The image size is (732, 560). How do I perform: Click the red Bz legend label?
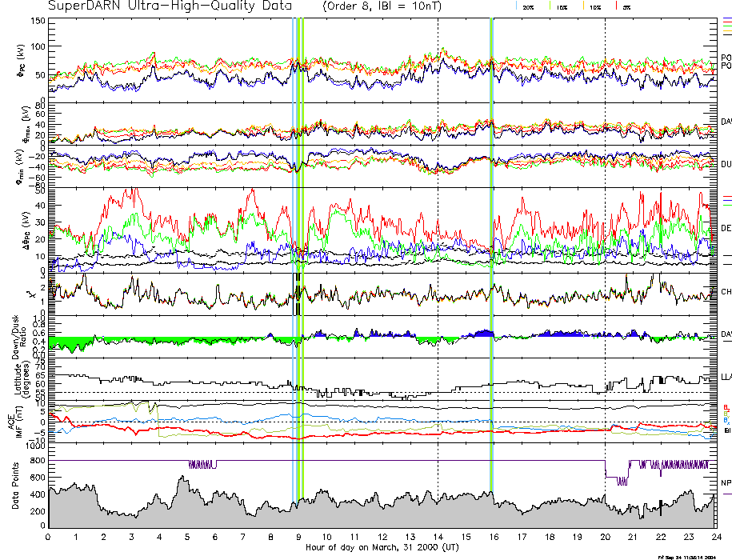click(726, 408)
